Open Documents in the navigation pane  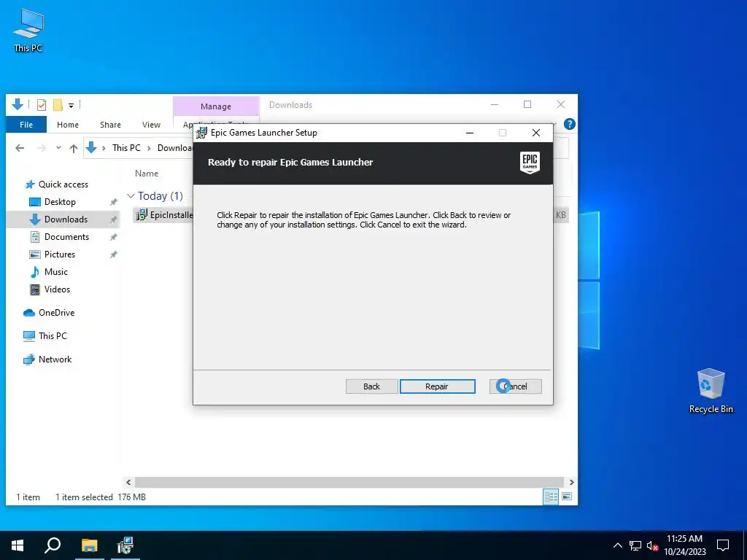(66, 237)
